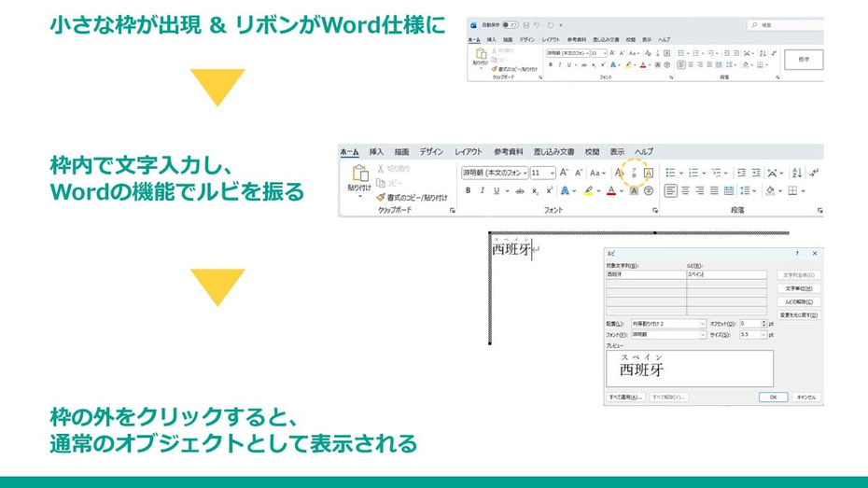Open Change Case (Aa) dropdown in larger ribbon
The width and height of the screenshot is (868, 488).
[597, 173]
